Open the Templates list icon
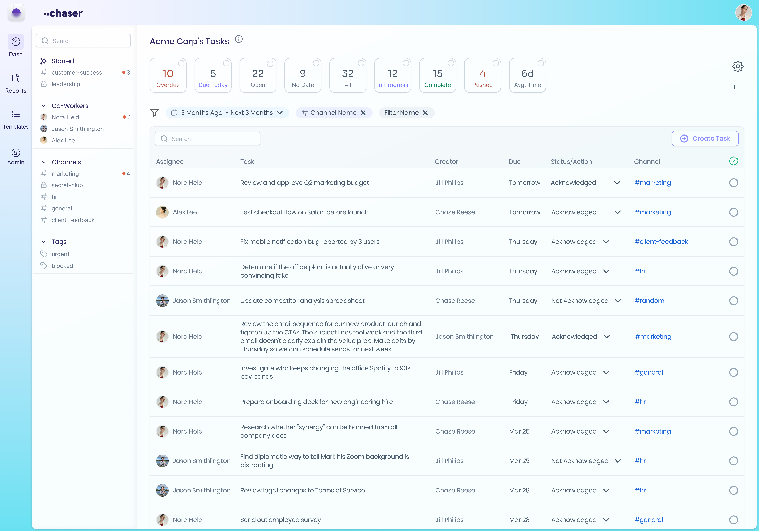759x532 pixels. pos(16,114)
